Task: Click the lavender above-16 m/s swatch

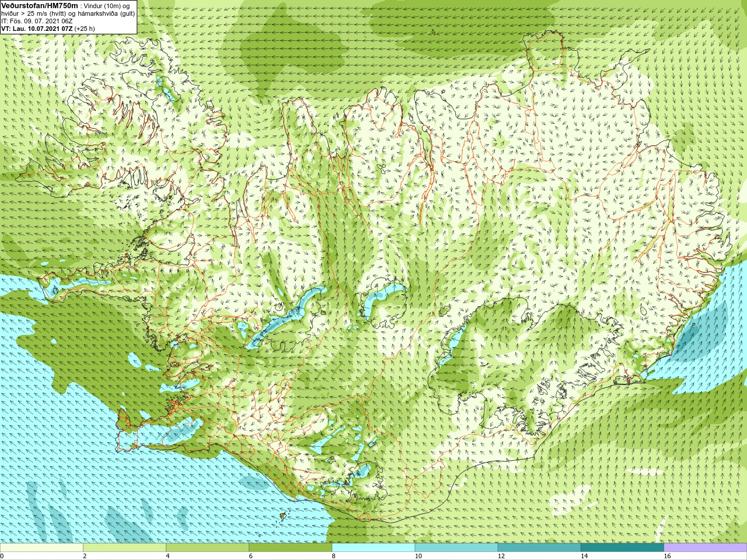Action: click(705, 548)
